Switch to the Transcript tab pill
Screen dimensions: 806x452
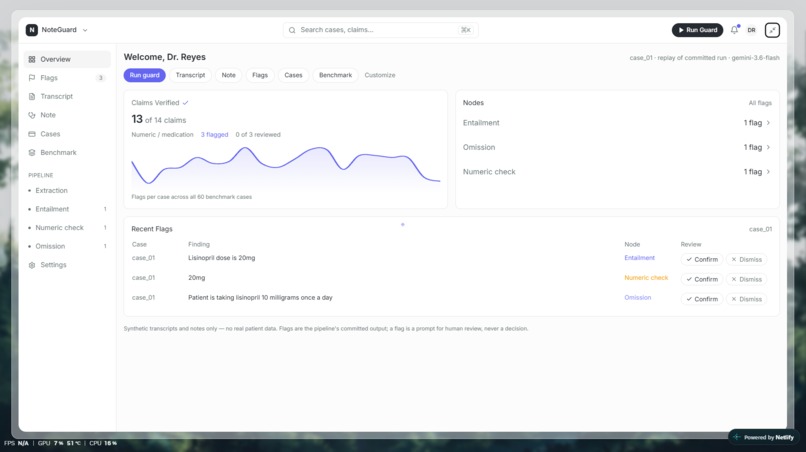click(x=190, y=75)
